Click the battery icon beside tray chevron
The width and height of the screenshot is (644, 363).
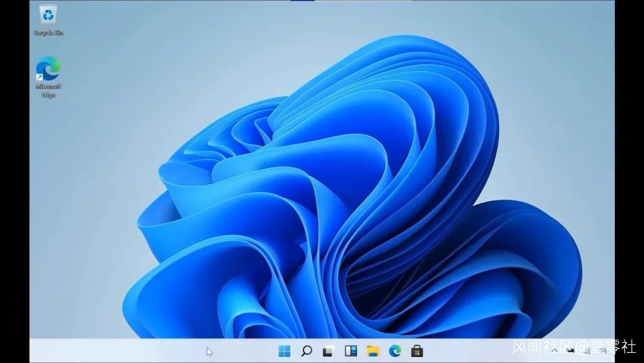[x=569, y=351]
